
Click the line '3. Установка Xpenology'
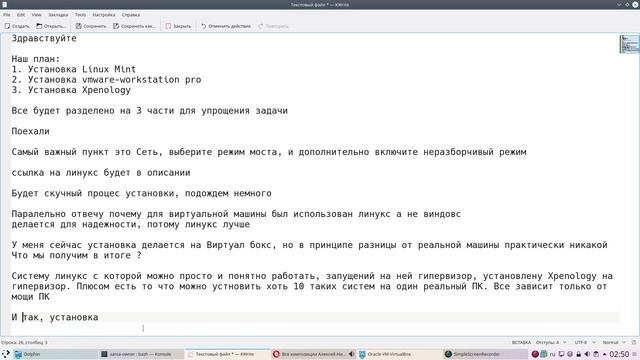tap(71, 90)
